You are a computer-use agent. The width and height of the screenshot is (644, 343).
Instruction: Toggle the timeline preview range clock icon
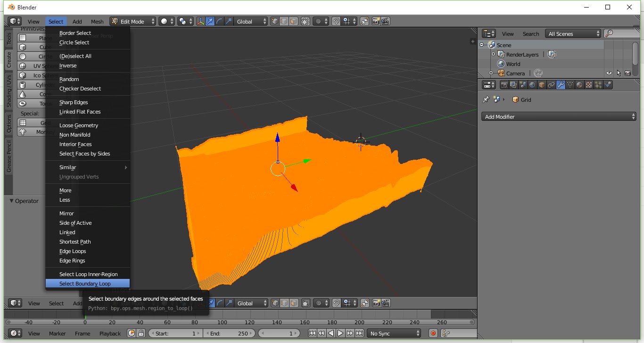click(x=132, y=333)
